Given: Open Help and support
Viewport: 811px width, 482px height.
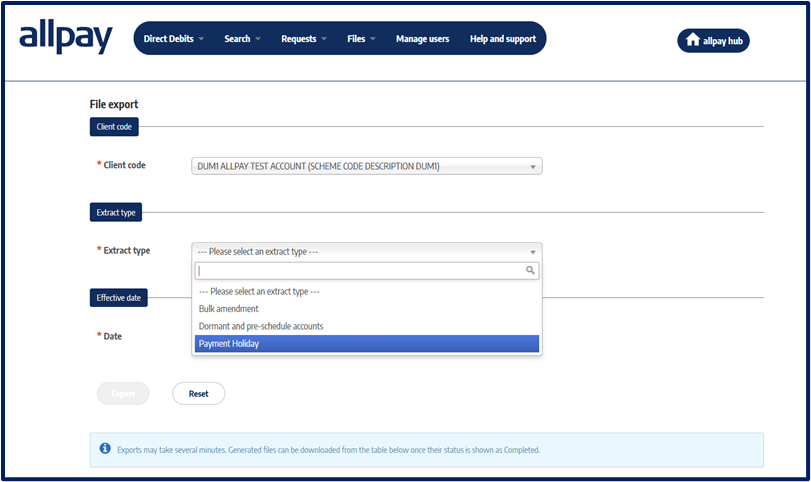Looking at the screenshot, I should (x=503, y=39).
